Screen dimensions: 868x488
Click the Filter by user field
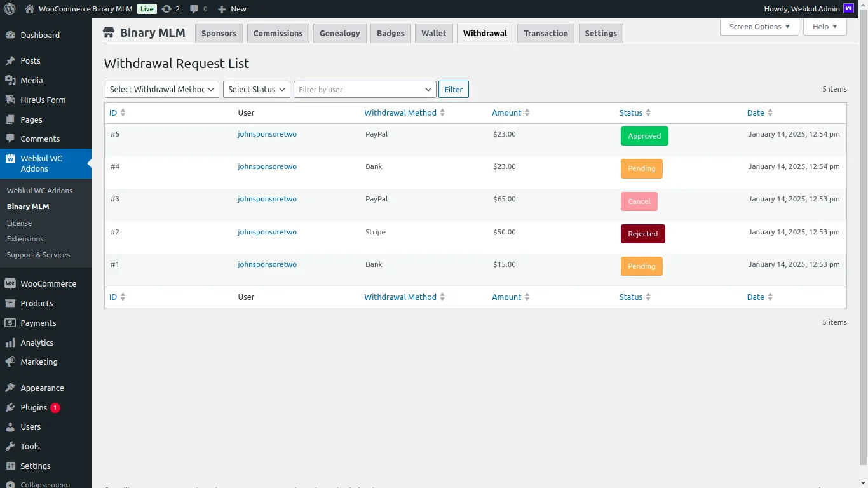(359, 90)
